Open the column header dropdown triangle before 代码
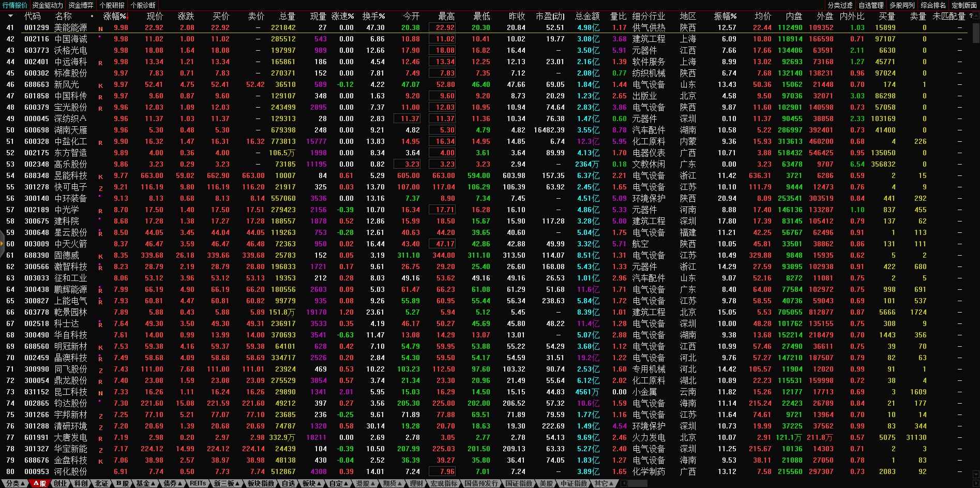Screen dimensions: 980x488 (10, 16)
